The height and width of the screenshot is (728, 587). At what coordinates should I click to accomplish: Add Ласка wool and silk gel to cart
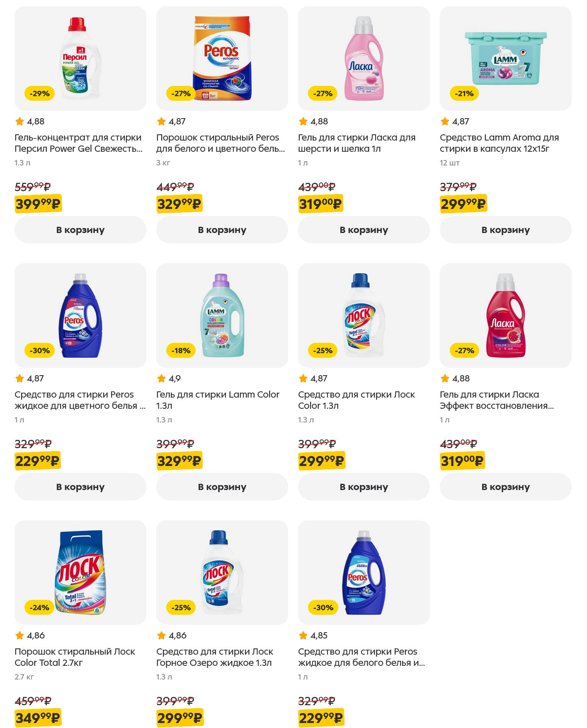(364, 230)
